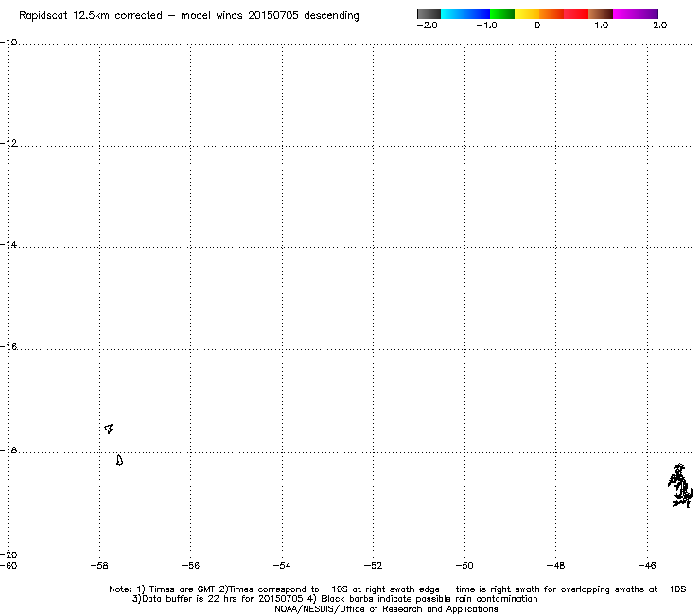
Task: Click the -50 longitude axis label
Action: (x=464, y=566)
